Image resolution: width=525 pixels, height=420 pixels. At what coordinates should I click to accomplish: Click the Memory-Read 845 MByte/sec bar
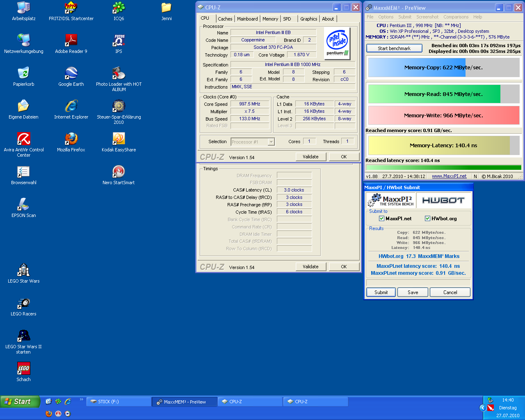click(x=444, y=94)
